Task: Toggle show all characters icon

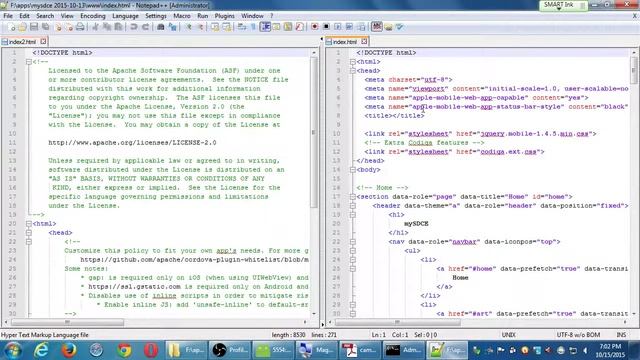Action: pyautogui.click(x=253, y=27)
